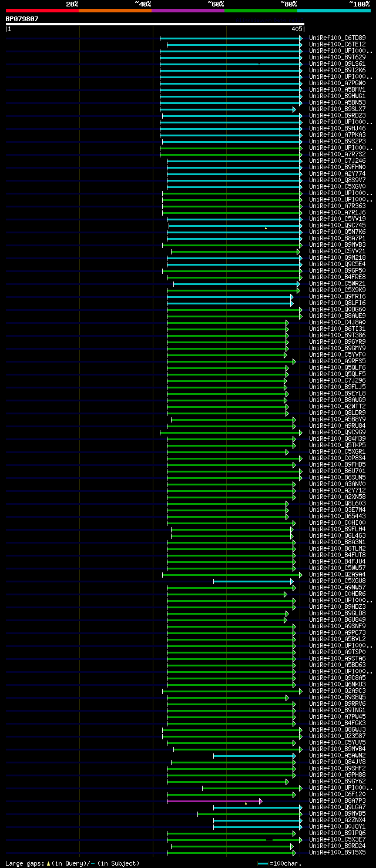Viewport: 376px width, 868px height.
Task: Select the UniRef100_Q84M39 label
Action: [337, 438]
